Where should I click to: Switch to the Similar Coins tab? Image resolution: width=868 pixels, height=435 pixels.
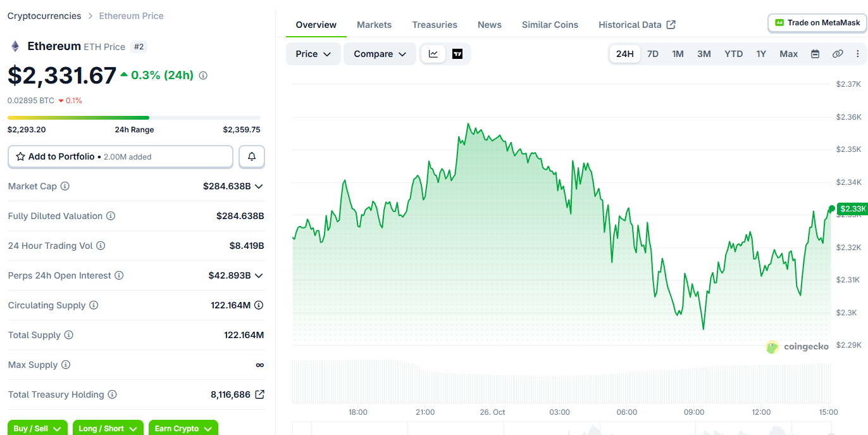click(x=550, y=25)
